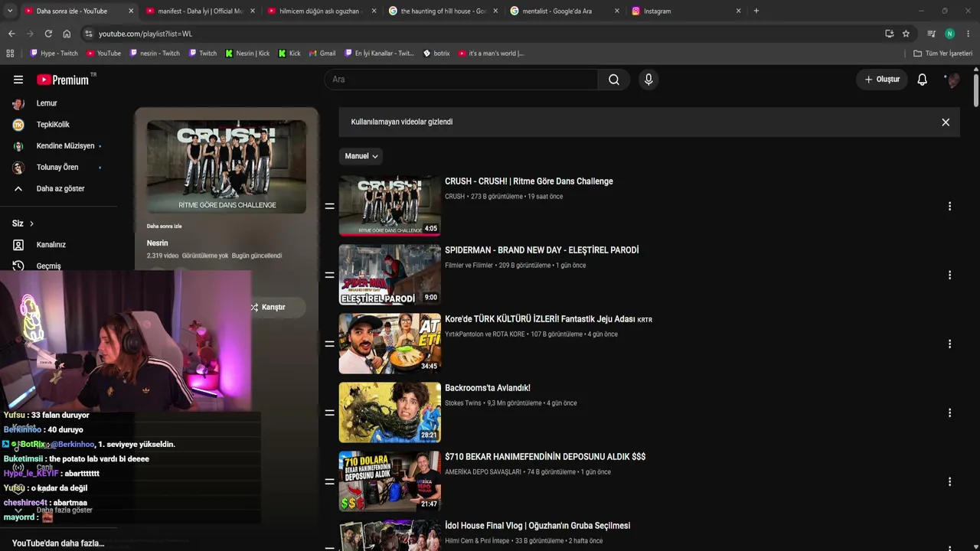Open options menu for CRUSH dance challenge video
The height and width of the screenshot is (551, 980).
949,206
